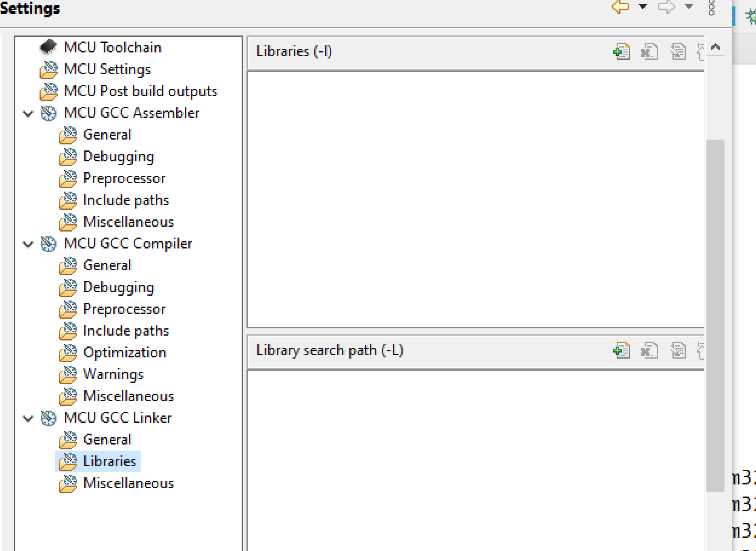Image resolution: width=756 pixels, height=551 pixels.
Task: Click the Forward navigation arrow
Action: 666,7
